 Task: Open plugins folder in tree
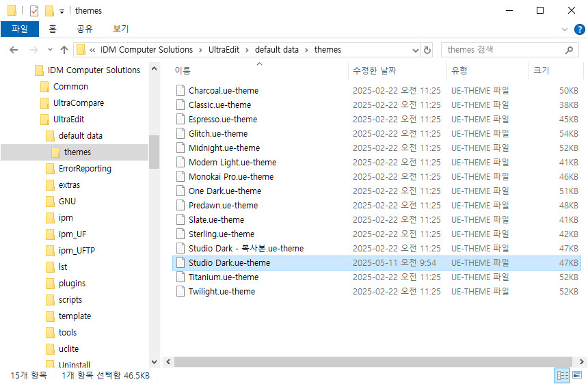(x=72, y=284)
